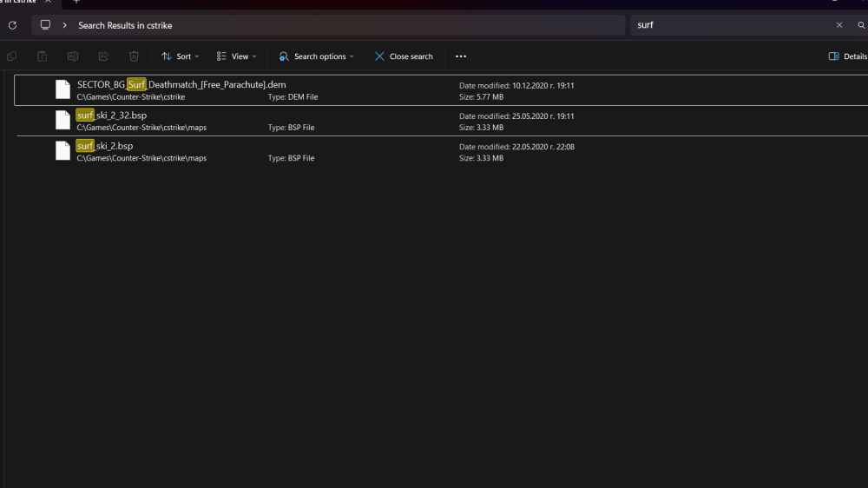
Task: Select SECTOR_BG_Surf_Deathmatch_[Free_Parachute].dem file name
Action: (x=181, y=85)
